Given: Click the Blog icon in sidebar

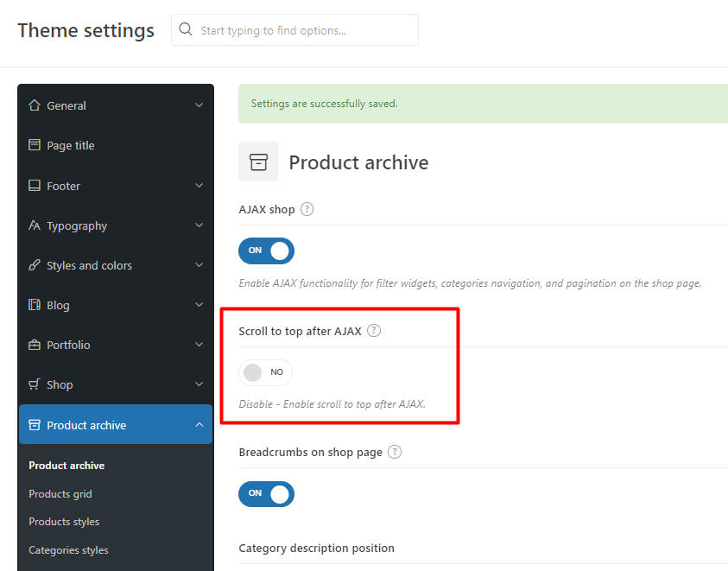Looking at the screenshot, I should click(x=35, y=305).
